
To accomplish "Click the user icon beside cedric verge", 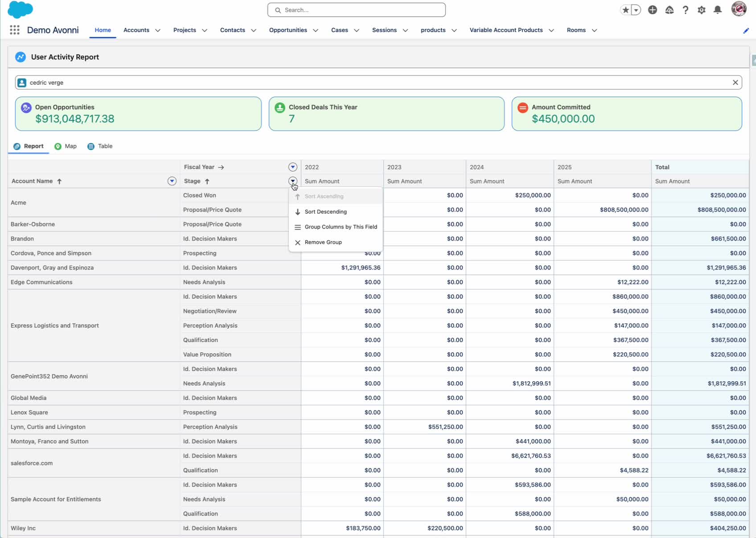I will 22,82.
